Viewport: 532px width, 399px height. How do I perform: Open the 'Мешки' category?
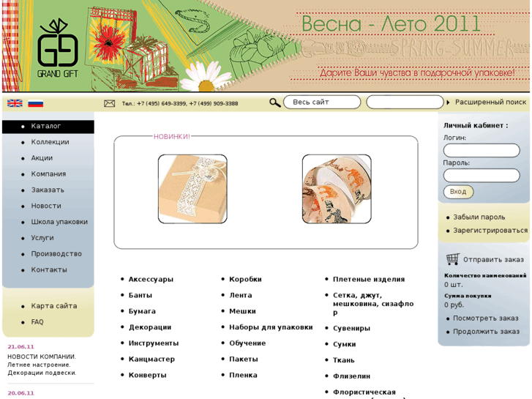click(243, 311)
